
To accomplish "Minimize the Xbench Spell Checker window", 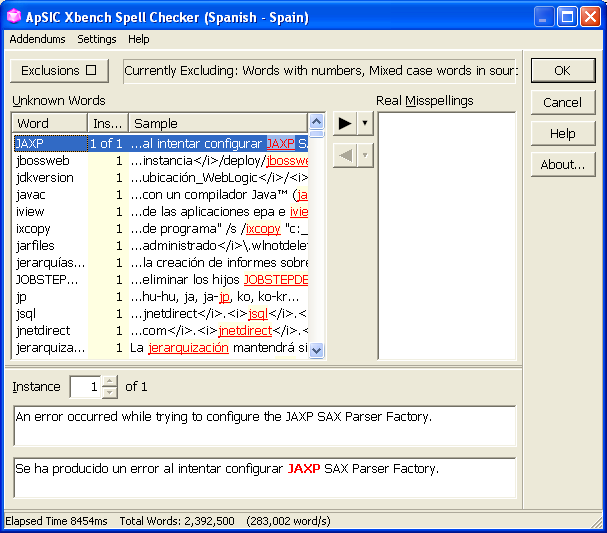I will [x=544, y=17].
